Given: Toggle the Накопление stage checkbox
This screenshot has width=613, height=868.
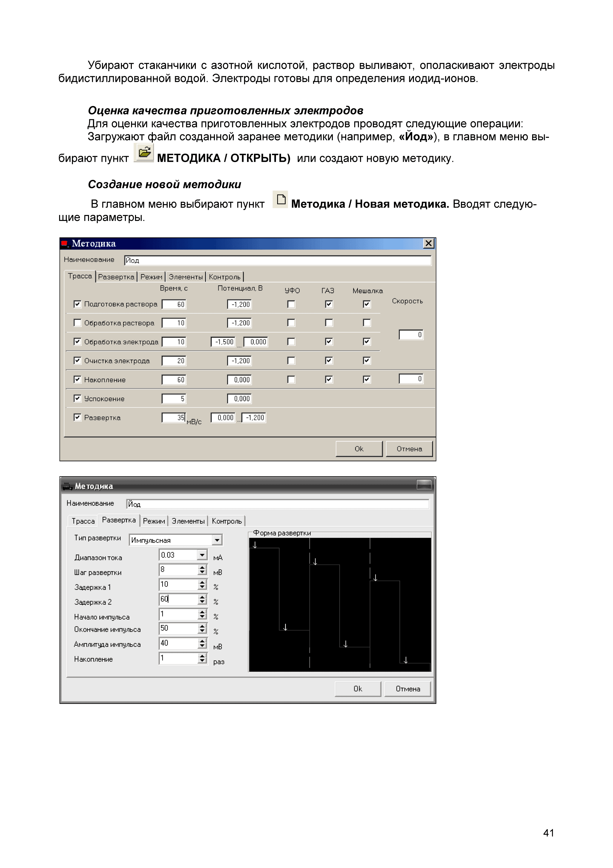Looking at the screenshot, I should (x=77, y=379).
